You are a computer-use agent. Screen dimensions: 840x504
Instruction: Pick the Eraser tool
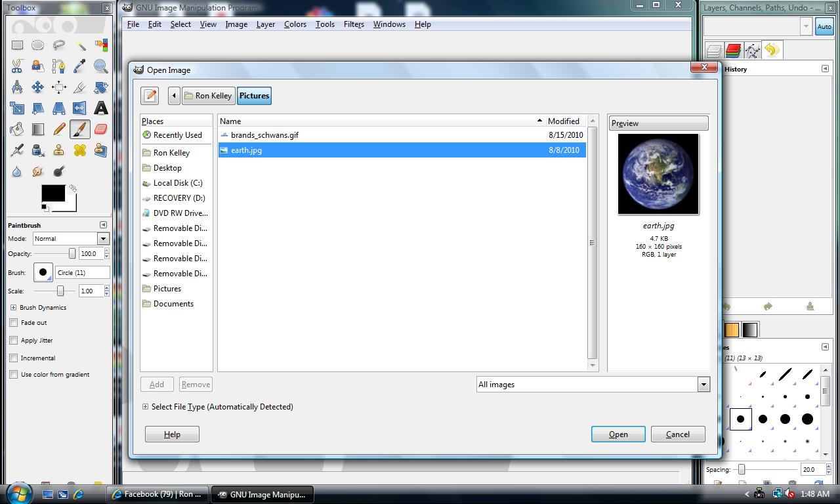coord(100,129)
